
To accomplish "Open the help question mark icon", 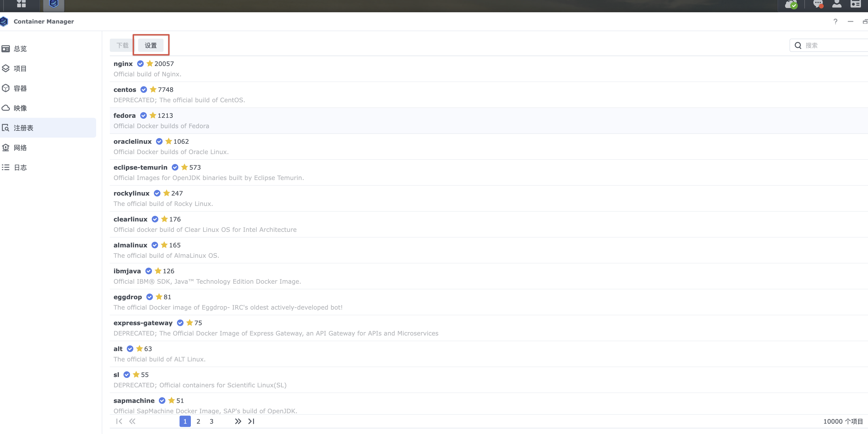I will pyautogui.click(x=835, y=22).
